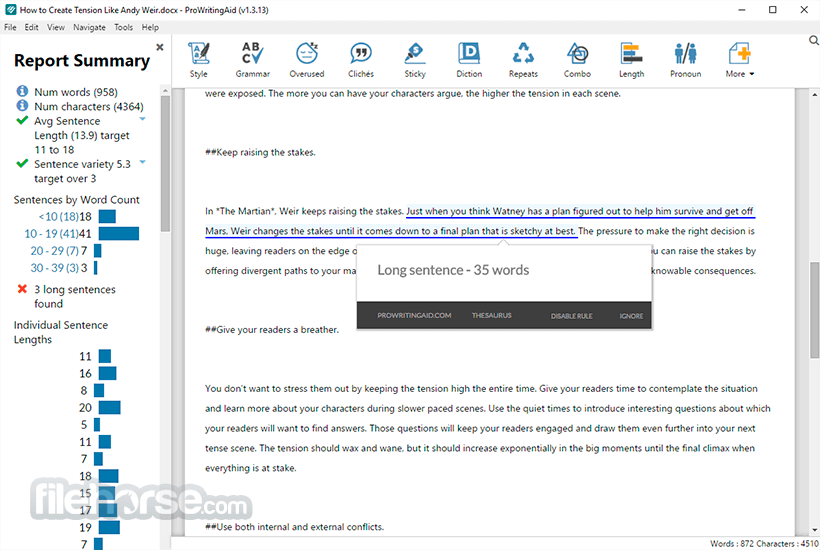Open the Navigate menu
Screen dimensions: 820x550
pyautogui.click(x=89, y=27)
